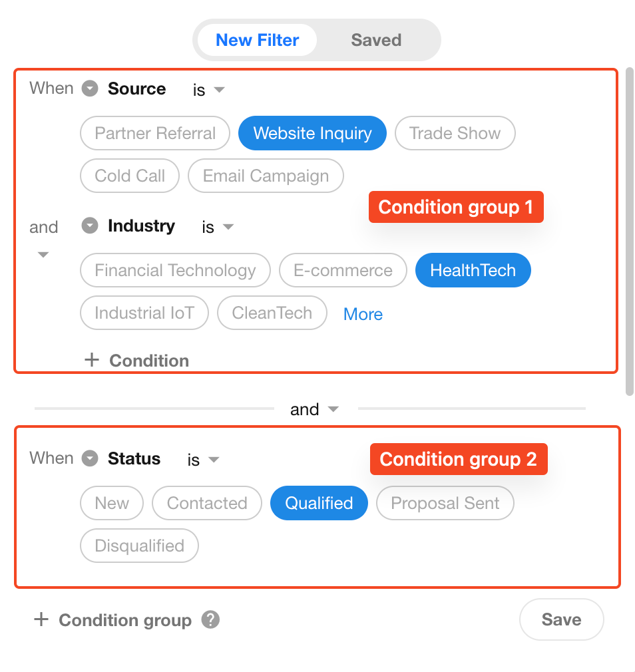635x672 pixels.
Task: Click the vertical scrollbar on the right
Action: coord(629,232)
